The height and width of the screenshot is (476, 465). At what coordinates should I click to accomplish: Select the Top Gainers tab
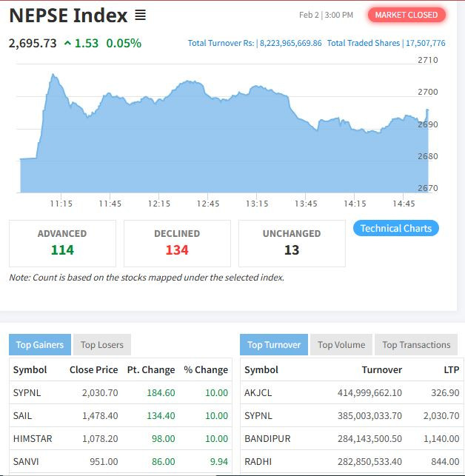[39, 344]
